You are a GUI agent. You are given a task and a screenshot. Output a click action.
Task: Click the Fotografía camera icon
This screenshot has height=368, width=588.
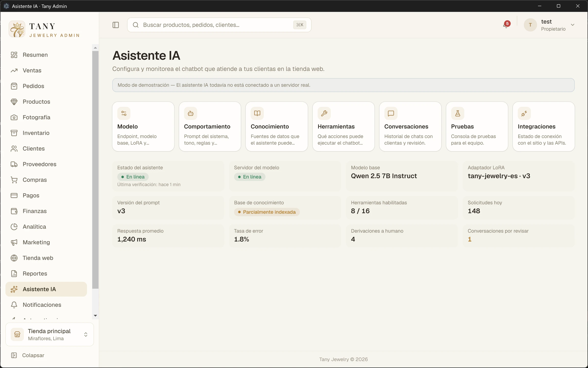pos(14,117)
